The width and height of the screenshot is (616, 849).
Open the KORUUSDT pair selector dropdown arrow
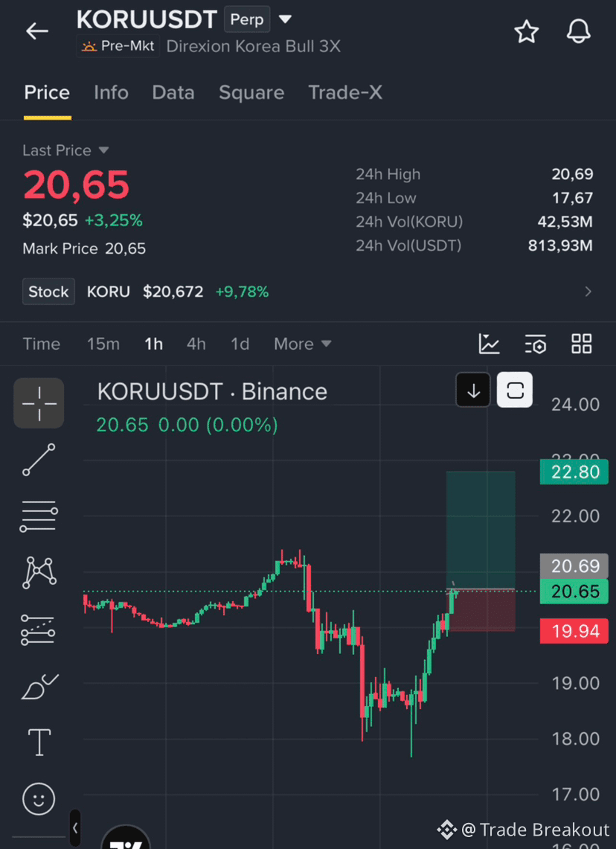coord(285,19)
